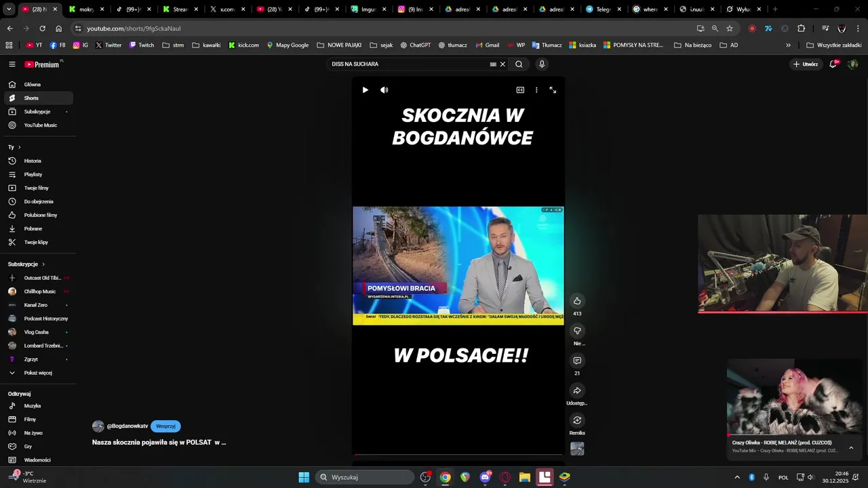Open a new browser tab
868x488 pixels.
(x=775, y=9)
